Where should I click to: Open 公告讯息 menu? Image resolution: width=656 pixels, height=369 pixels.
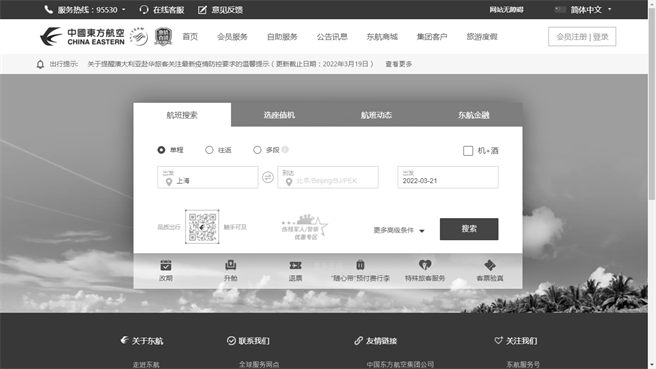[x=332, y=37]
